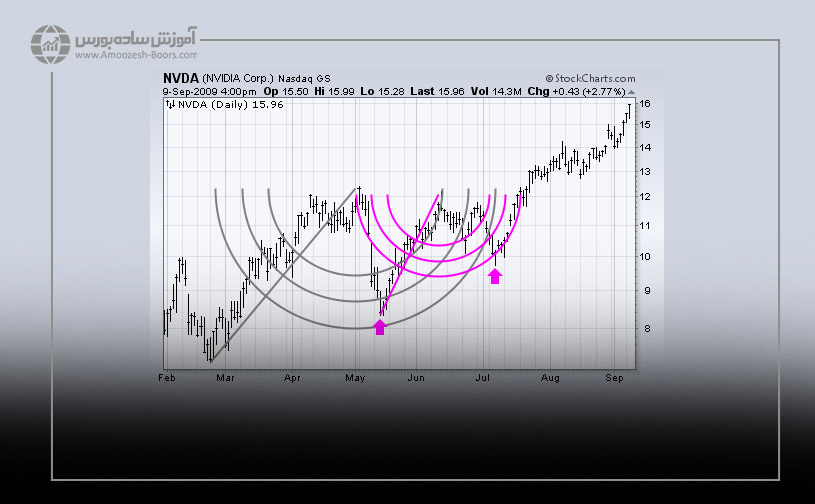Click the Nasdaq GS exchange label
This screenshot has height=504, width=815.
point(307,78)
